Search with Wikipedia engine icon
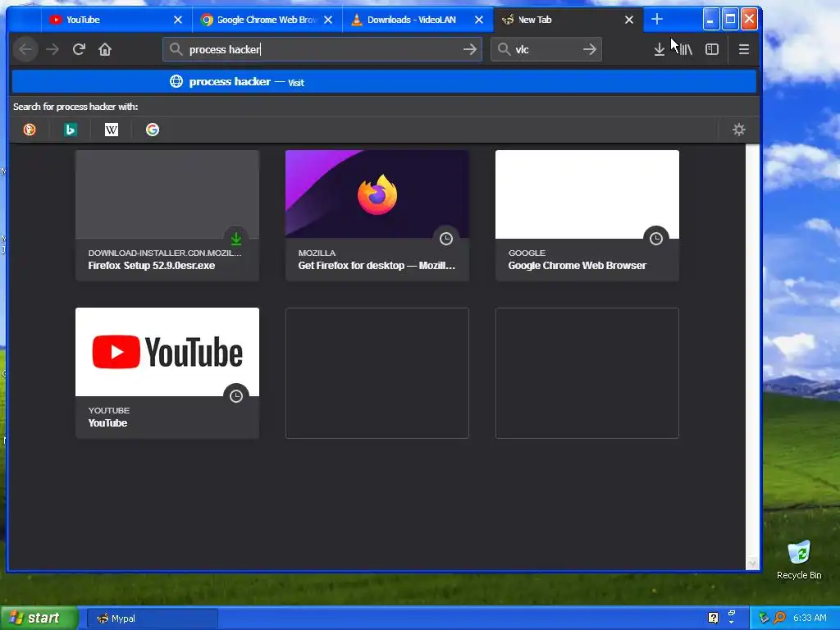 (112, 130)
